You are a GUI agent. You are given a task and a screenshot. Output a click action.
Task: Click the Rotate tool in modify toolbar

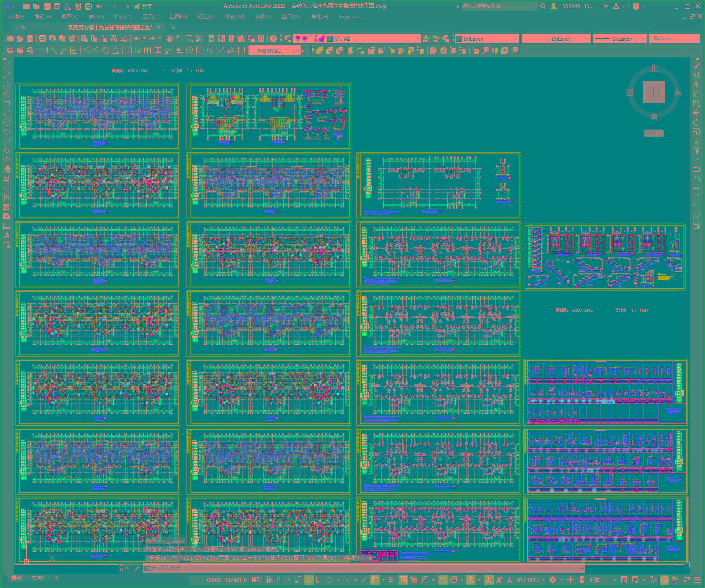(696, 122)
